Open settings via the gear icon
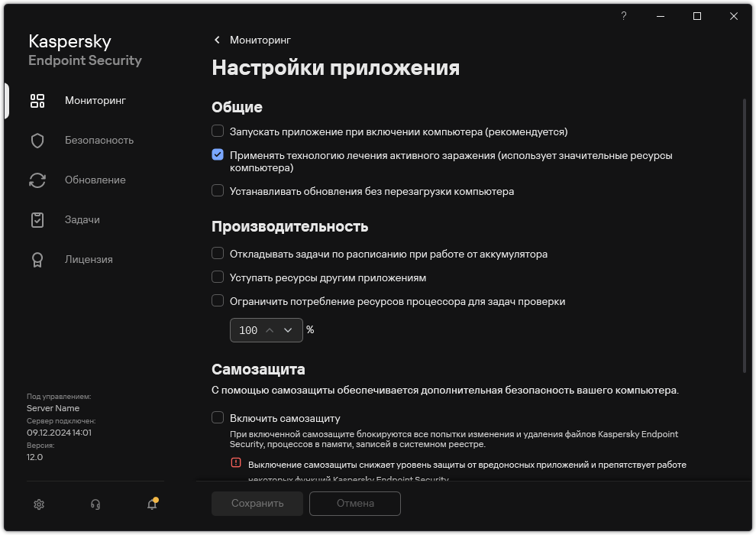This screenshot has width=756, height=535. (x=39, y=504)
